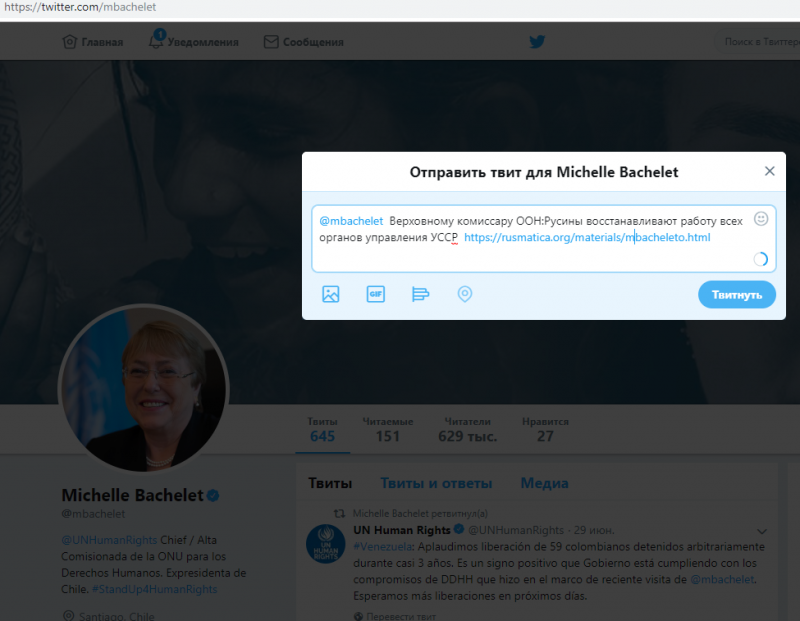Go to Главная home tab
The image size is (800, 621).
pyautogui.click(x=93, y=42)
